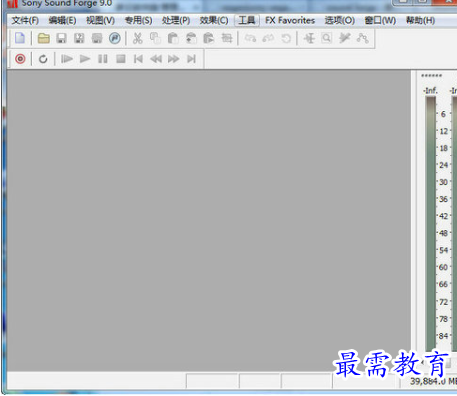Open a file using the folder icon
Viewport: 457px width, 396px height.
[44, 38]
